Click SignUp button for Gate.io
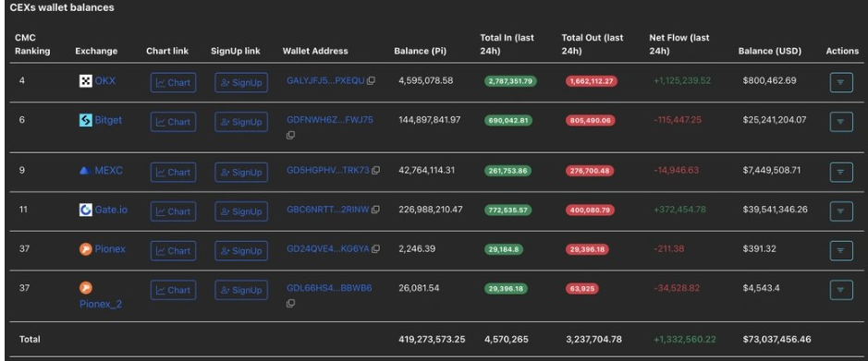 click(x=241, y=211)
